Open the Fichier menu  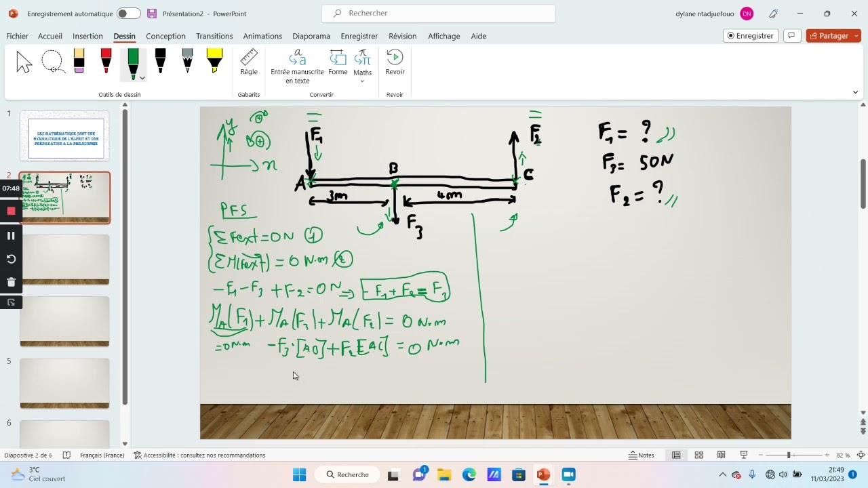pos(18,36)
